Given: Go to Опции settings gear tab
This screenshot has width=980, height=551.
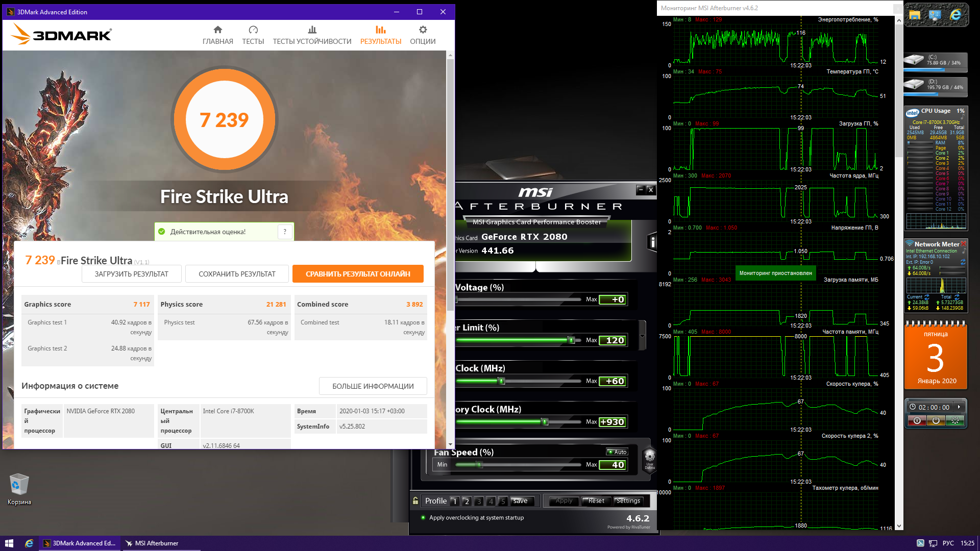Looking at the screenshot, I should (423, 30).
